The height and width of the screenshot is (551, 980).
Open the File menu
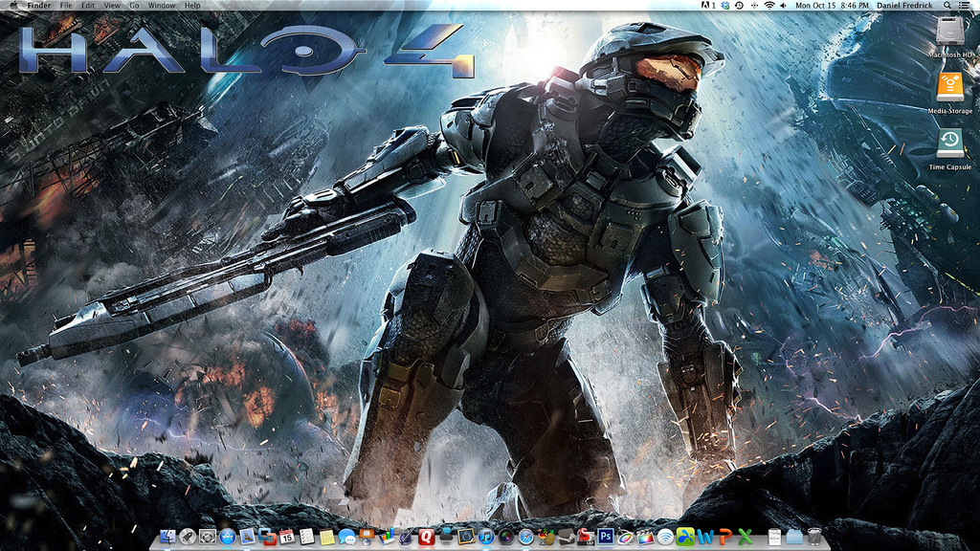coord(66,5)
